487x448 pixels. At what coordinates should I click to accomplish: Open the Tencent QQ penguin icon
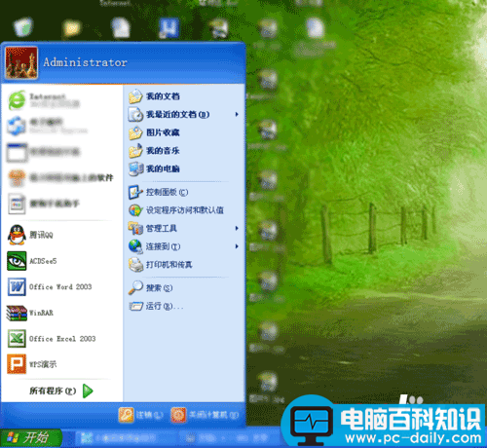[x=17, y=235]
